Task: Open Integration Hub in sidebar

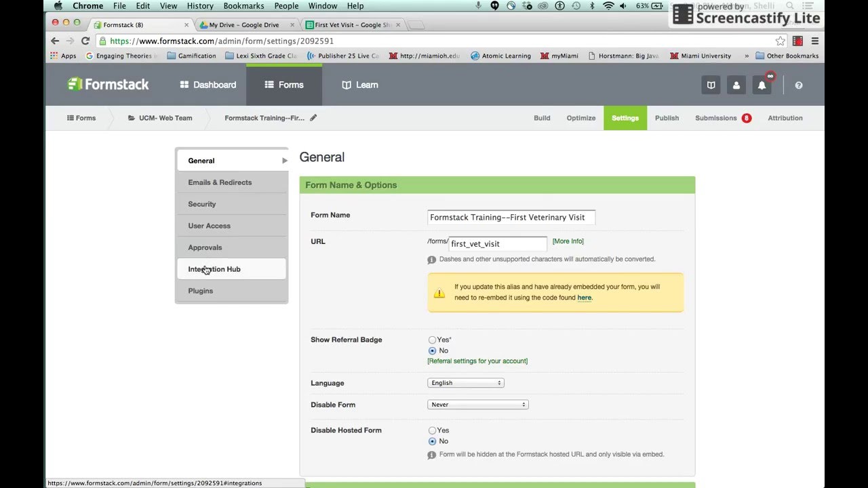Action: coord(232,269)
